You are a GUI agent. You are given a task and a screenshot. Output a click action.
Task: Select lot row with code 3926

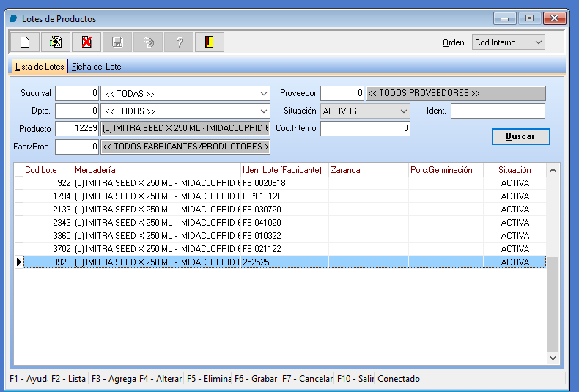tap(284, 262)
